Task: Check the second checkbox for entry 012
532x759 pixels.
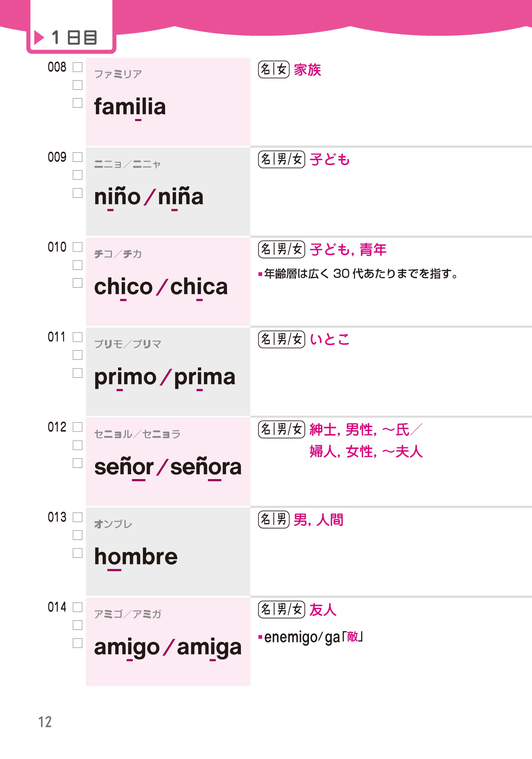Action: 77,445
